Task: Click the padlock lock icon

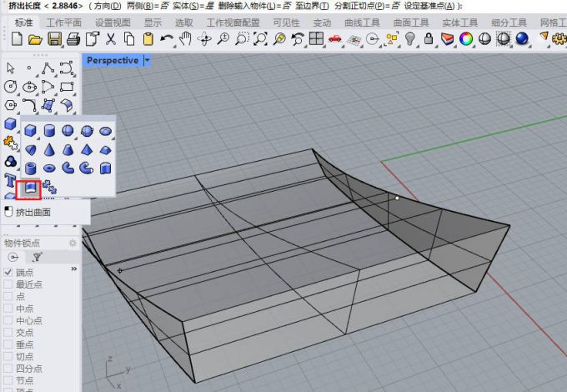Action: (x=429, y=38)
